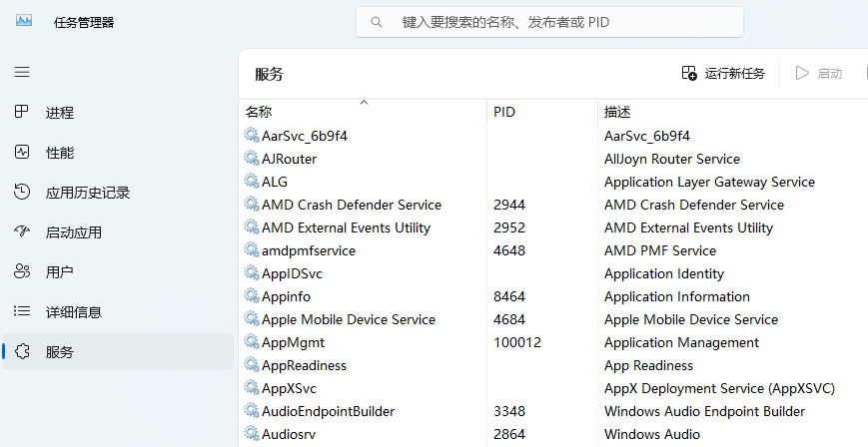This screenshot has width=868, height=447.
Task: Select the Apple Mobile Device Service row
Action: 553,319
